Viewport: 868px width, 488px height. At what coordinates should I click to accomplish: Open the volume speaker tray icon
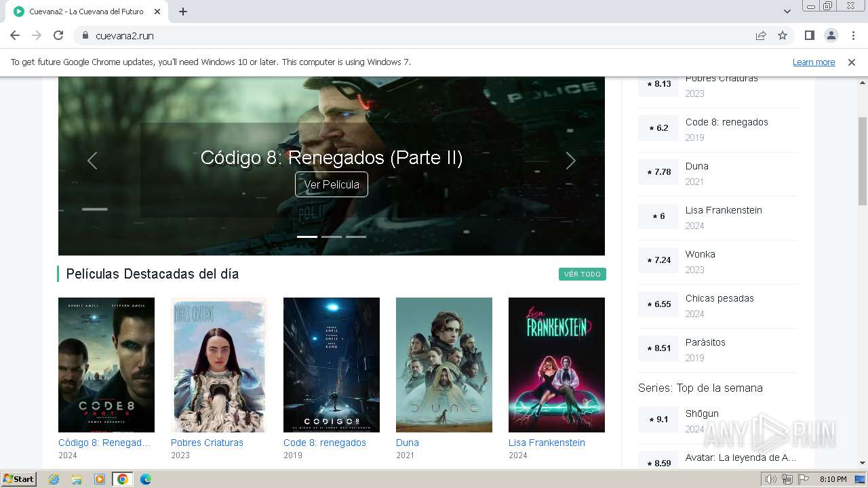pos(771,479)
